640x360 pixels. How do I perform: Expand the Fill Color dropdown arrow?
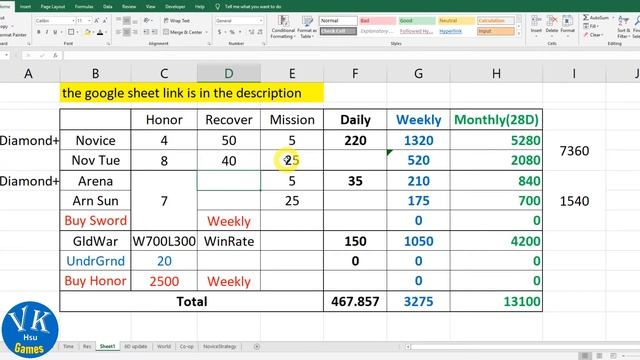tap(93, 32)
